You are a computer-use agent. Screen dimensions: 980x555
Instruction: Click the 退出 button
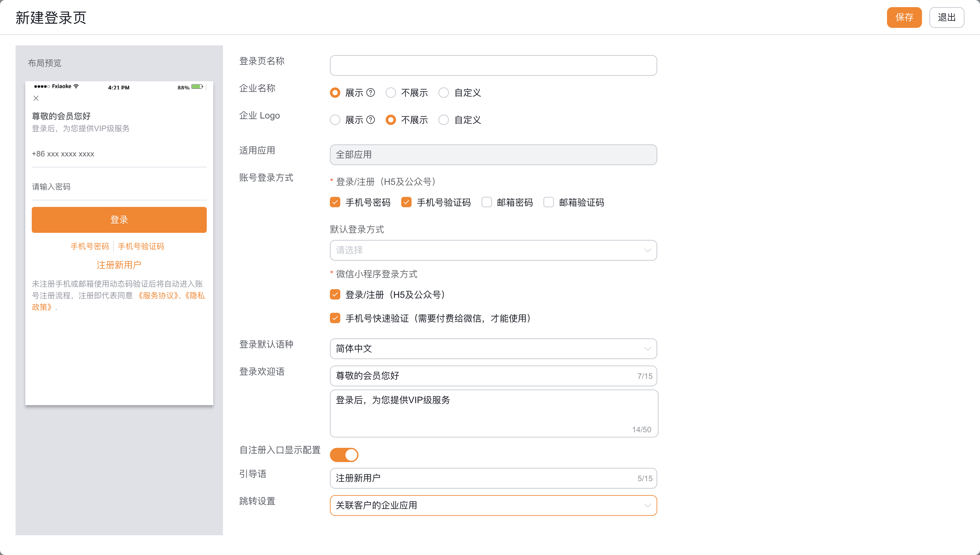pos(946,17)
